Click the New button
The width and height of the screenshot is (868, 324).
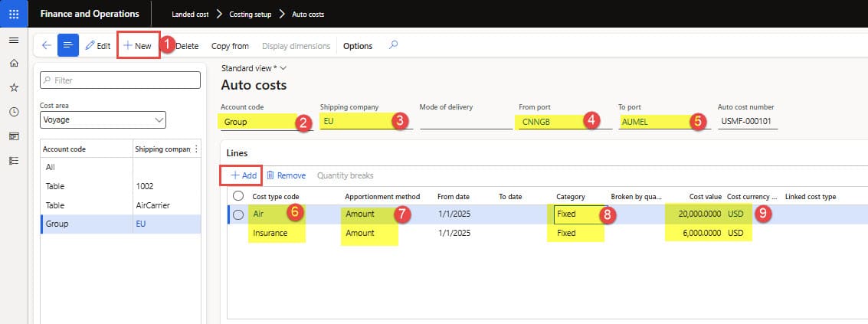138,46
